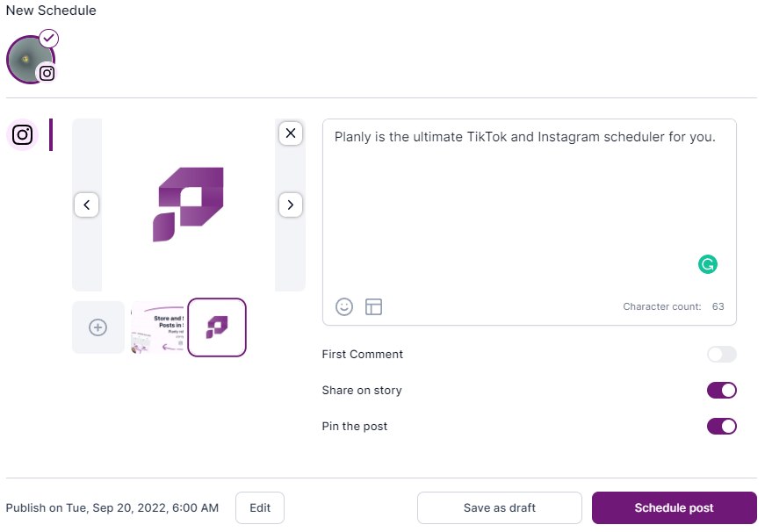The height and width of the screenshot is (532, 765).
Task: Click inside the caption text area
Action: (x=530, y=205)
